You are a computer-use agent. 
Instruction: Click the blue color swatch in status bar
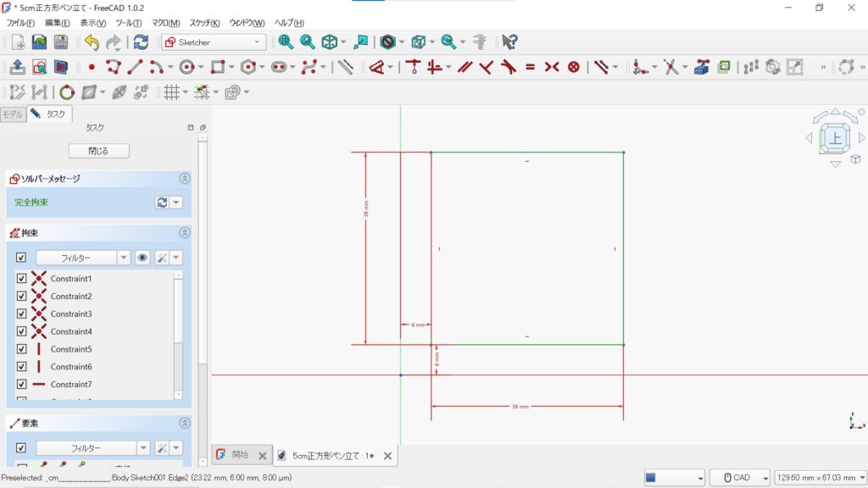[x=651, y=478]
